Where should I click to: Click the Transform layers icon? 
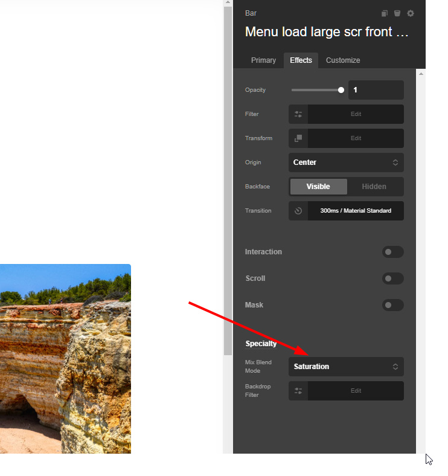click(298, 138)
